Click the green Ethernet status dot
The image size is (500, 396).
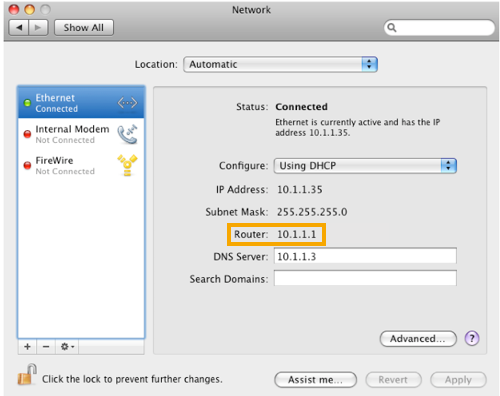(x=27, y=103)
